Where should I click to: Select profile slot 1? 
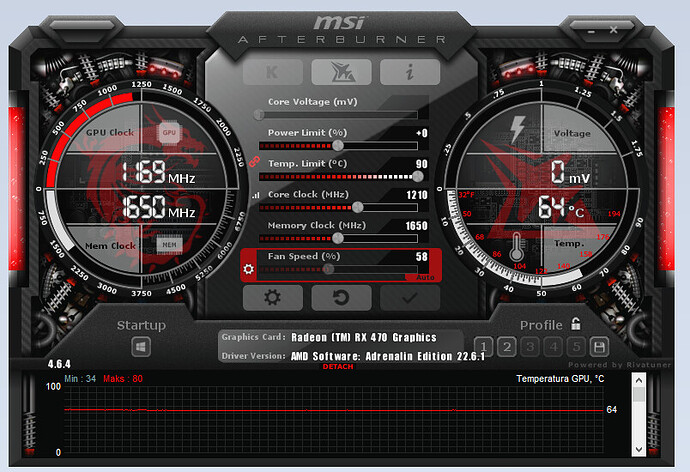pos(484,347)
